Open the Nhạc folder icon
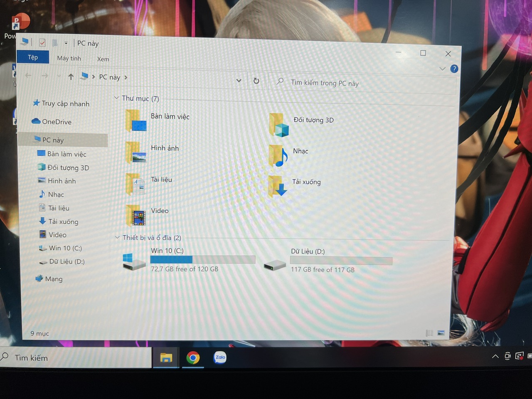Image resolution: width=532 pixels, height=399 pixels. click(278, 156)
